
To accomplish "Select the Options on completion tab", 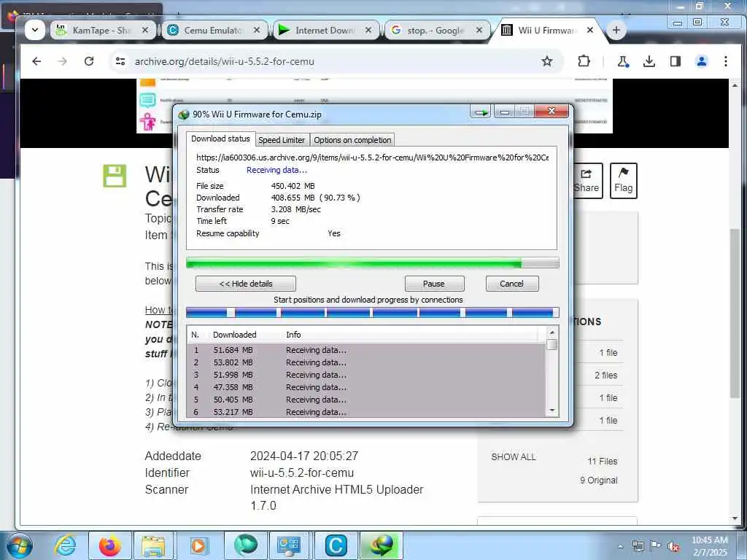I will point(352,140).
